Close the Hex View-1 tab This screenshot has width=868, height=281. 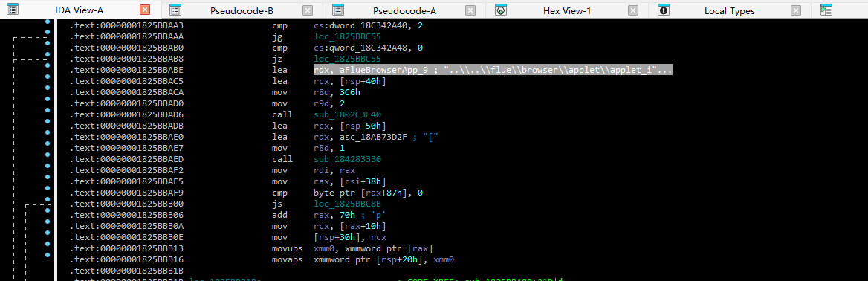coord(632,10)
